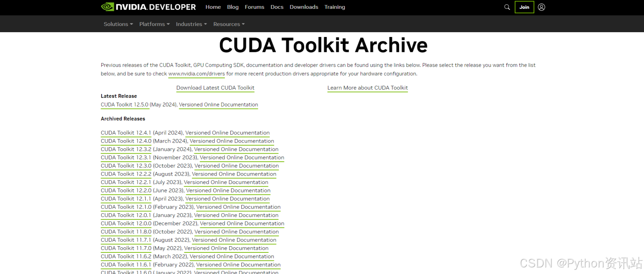Open Versioned Online Documentation for 12.2.0
The width and height of the screenshot is (644, 274).
pos(228,191)
